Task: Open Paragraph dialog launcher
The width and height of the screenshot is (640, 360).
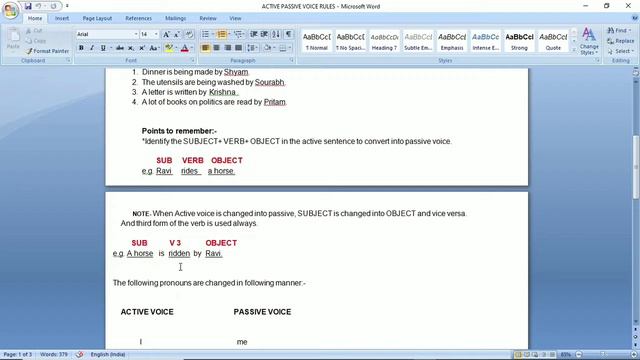Action: (292, 60)
